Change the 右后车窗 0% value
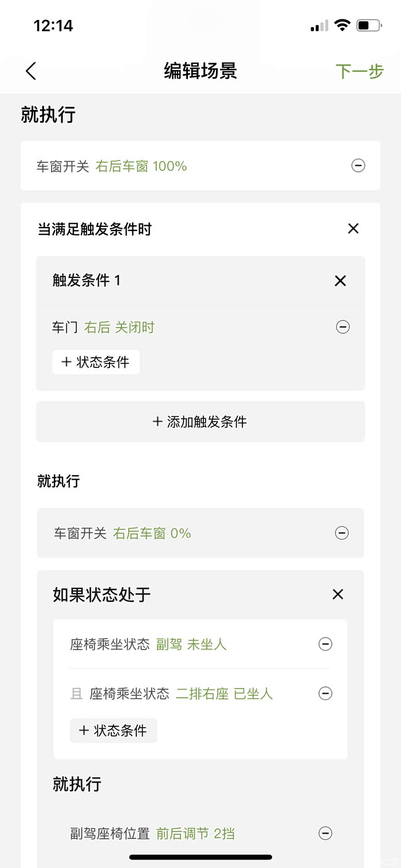The height and width of the screenshot is (868, 401). 152,533
